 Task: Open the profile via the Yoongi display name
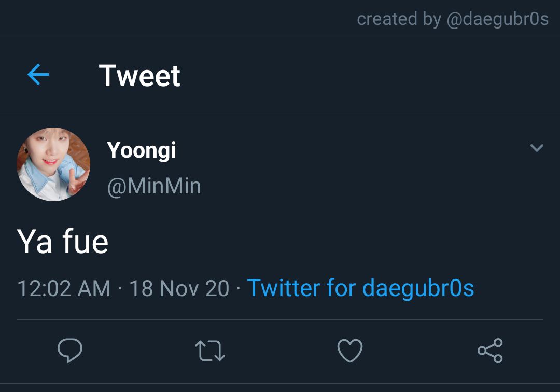click(142, 150)
